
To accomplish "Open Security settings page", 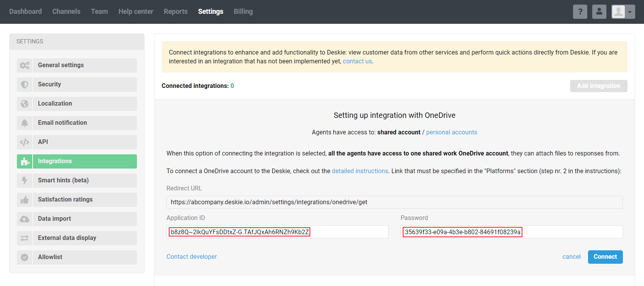I will (77, 84).
